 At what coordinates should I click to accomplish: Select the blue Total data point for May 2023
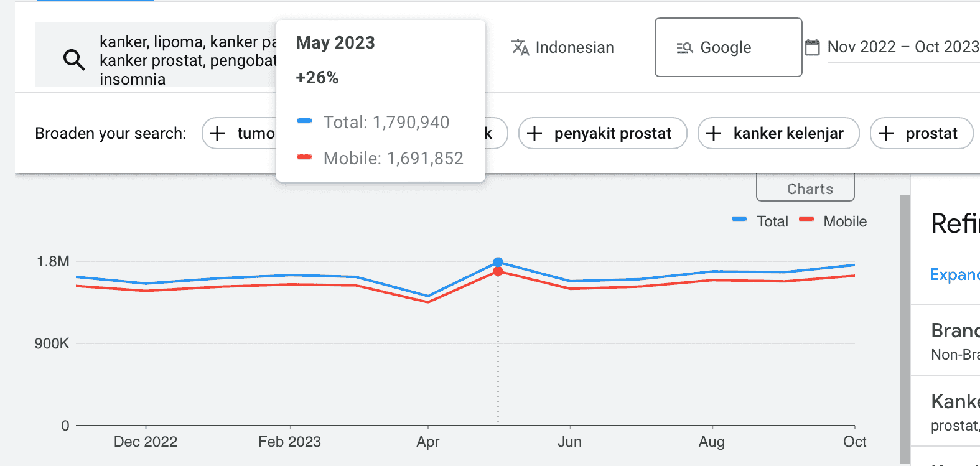(x=498, y=262)
